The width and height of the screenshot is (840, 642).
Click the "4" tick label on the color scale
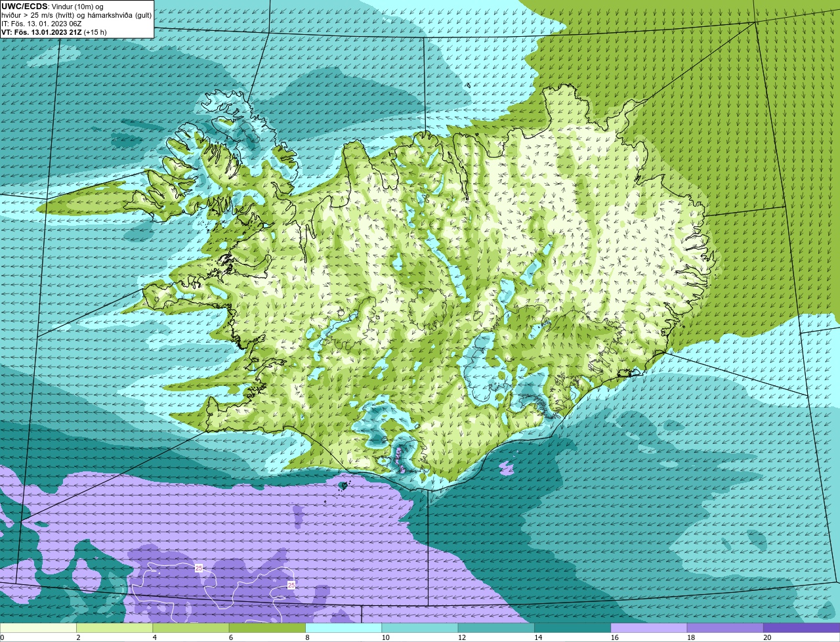point(154,637)
